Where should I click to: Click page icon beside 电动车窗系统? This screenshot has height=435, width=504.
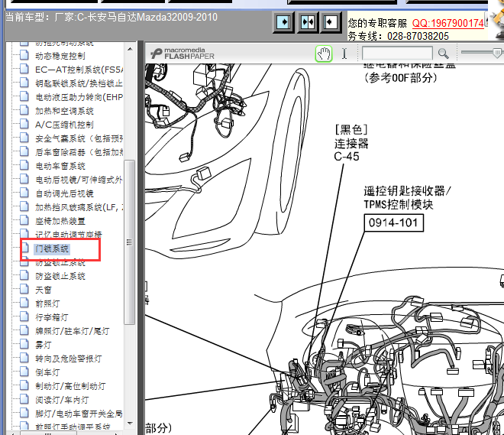click(24, 165)
